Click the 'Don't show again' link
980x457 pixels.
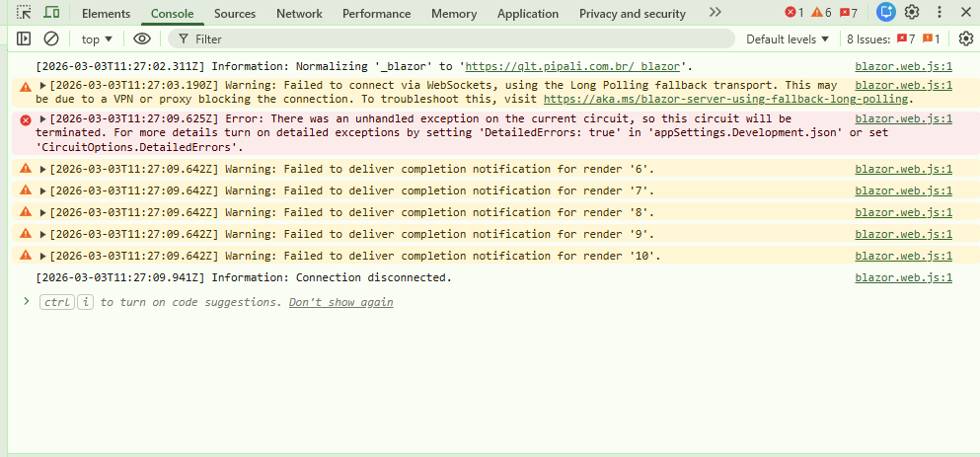(340, 302)
